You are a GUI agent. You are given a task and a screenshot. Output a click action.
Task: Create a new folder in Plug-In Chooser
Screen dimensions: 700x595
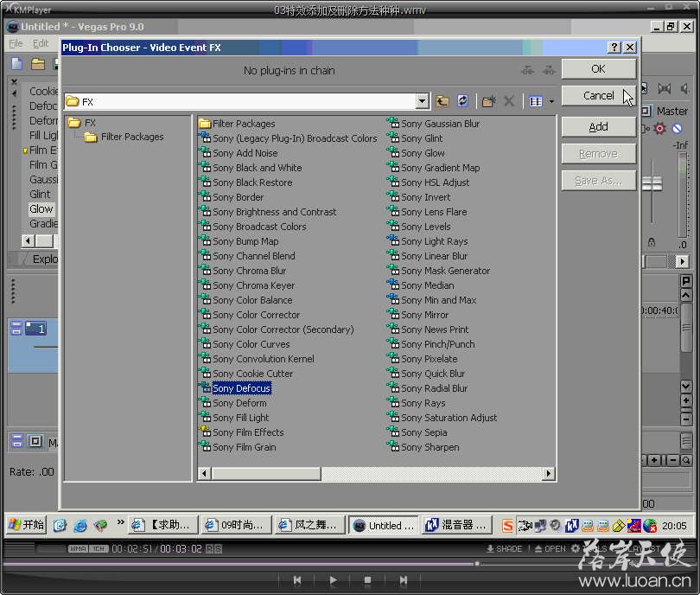coord(489,101)
